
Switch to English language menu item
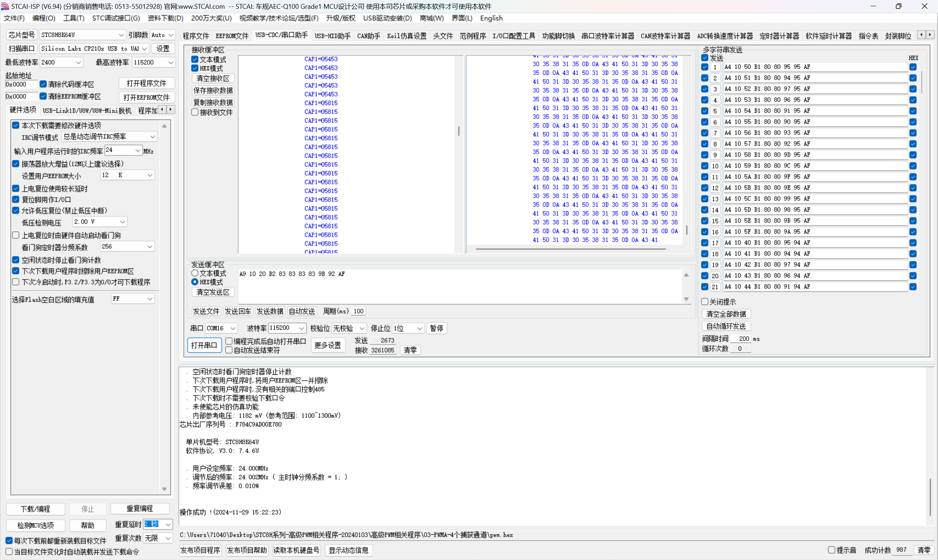pyautogui.click(x=491, y=18)
